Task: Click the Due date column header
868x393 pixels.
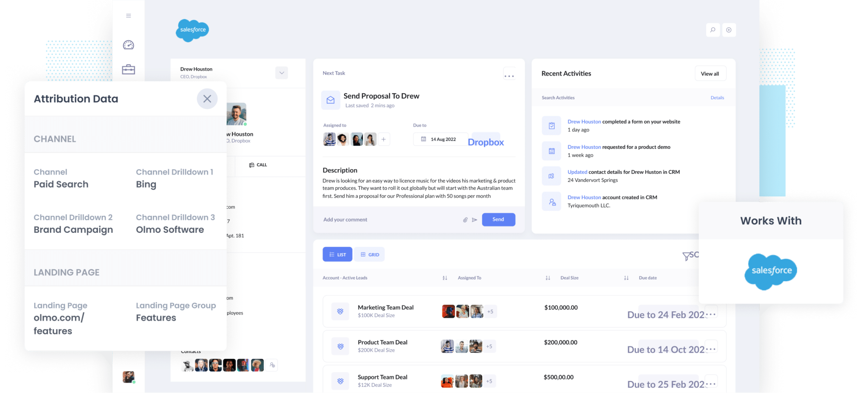Action: point(648,278)
